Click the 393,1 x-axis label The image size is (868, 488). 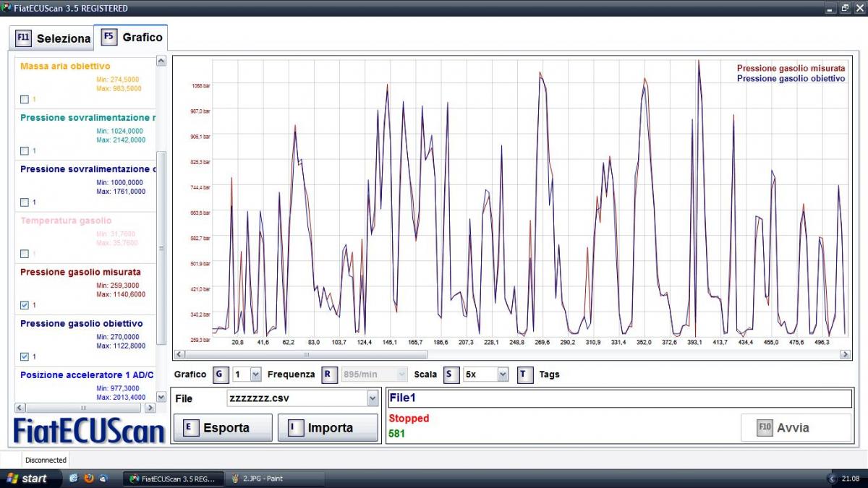pos(694,342)
